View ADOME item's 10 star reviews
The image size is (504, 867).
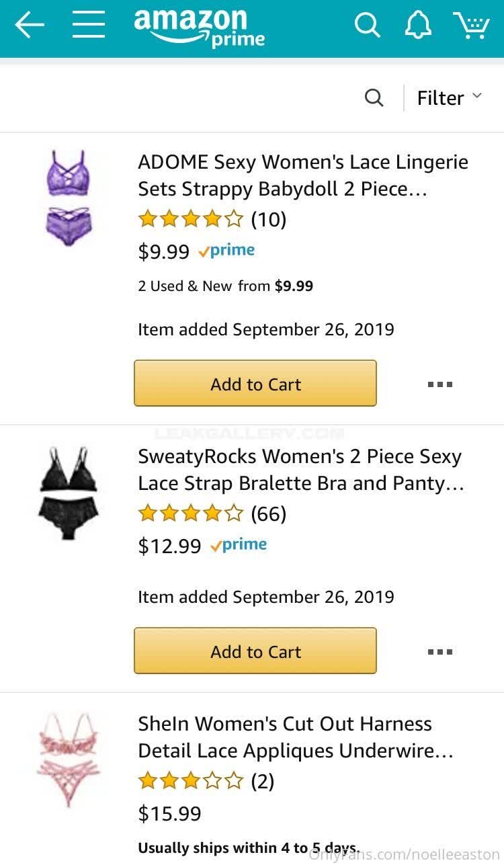(x=212, y=219)
